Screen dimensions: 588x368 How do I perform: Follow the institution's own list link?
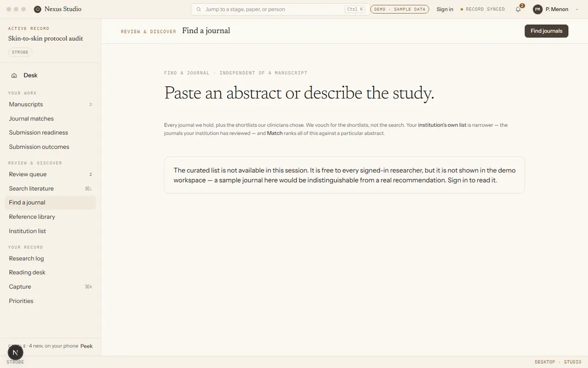(442, 125)
